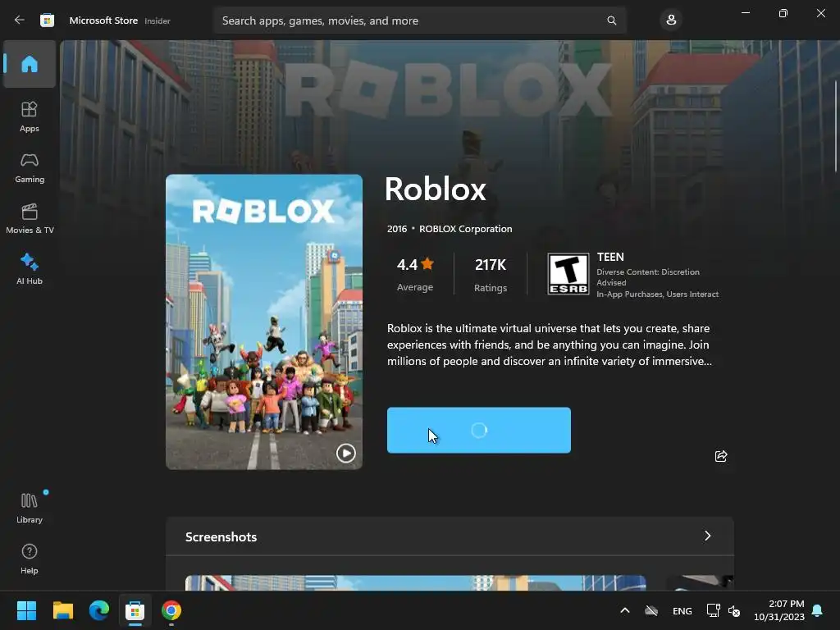Image resolution: width=840 pixels, height=630 pixels.
Task: Click the page vertical scrollbar
Action: [836, 126]
